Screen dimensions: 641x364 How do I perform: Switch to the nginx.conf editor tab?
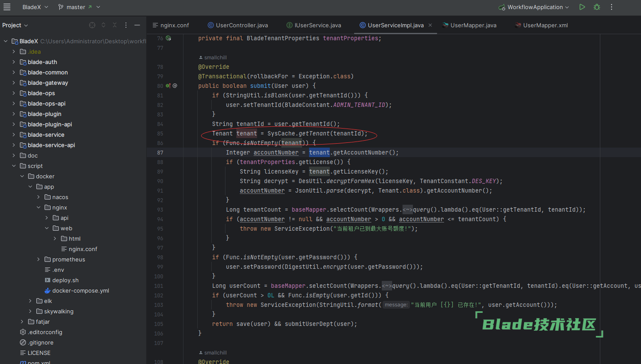(171, 25)
